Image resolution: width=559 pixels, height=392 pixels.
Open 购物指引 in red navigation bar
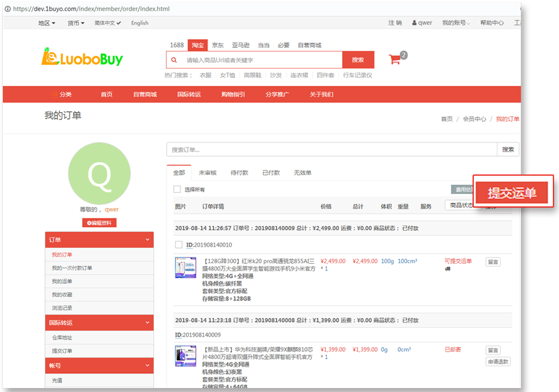(x=233, y=95)
